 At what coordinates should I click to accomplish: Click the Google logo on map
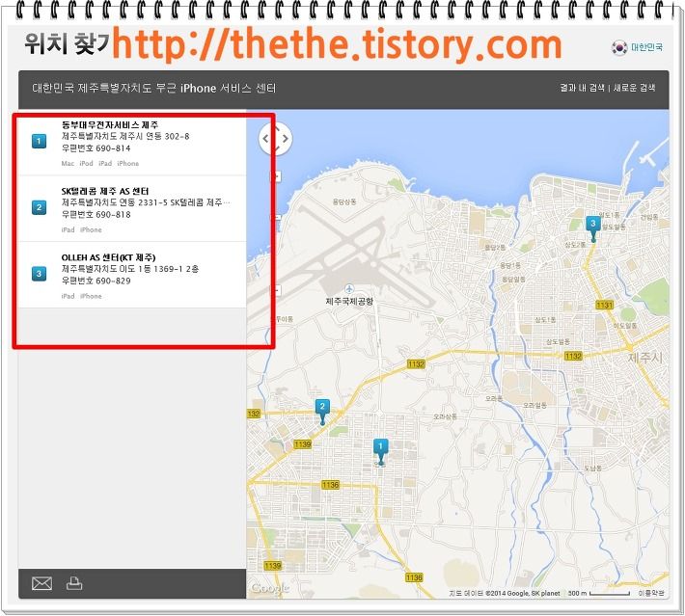coord(270,588)
